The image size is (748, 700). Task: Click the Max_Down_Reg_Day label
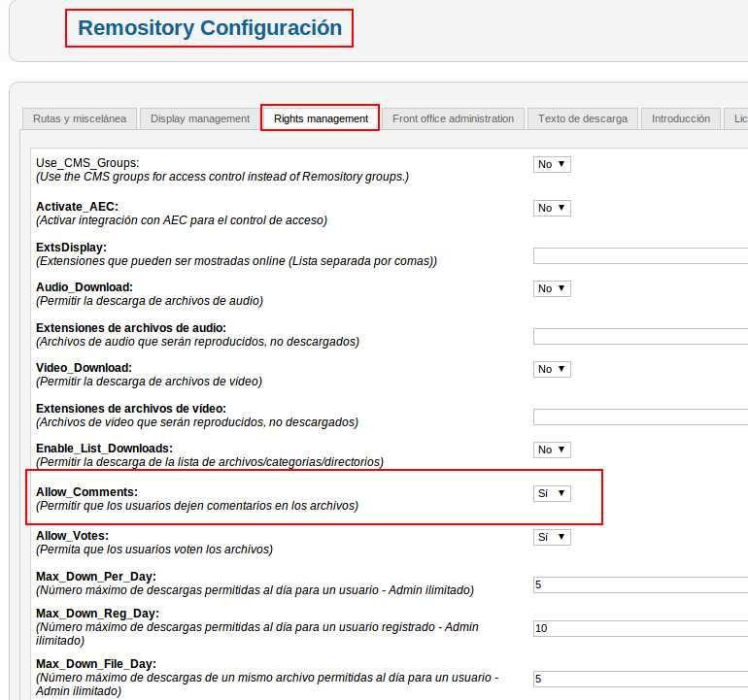click(x=97, y=614)
